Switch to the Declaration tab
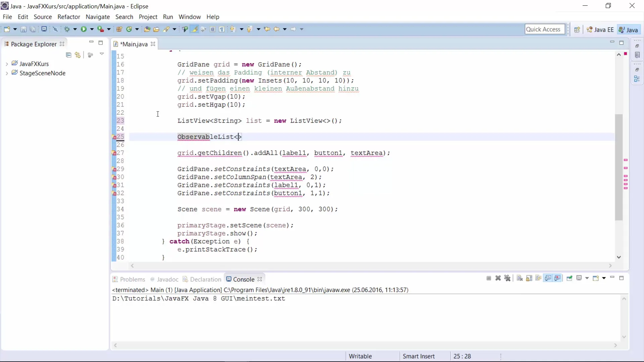The width and height of the screenshot is (644, 362). click(202, 279)
